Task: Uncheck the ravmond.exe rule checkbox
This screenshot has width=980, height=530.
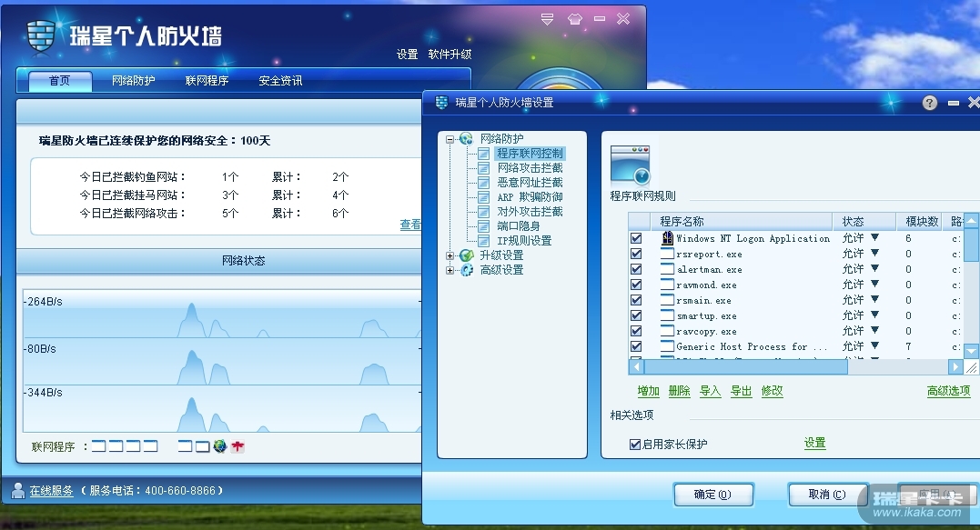Action: pyautogui.click(x=636, y=285)
